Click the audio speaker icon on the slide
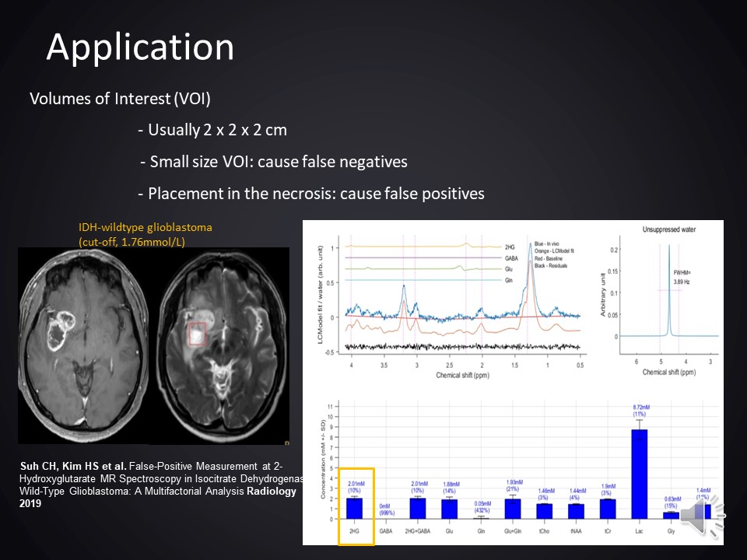This screenshot has height=560, width=747. tap(707, 515)
